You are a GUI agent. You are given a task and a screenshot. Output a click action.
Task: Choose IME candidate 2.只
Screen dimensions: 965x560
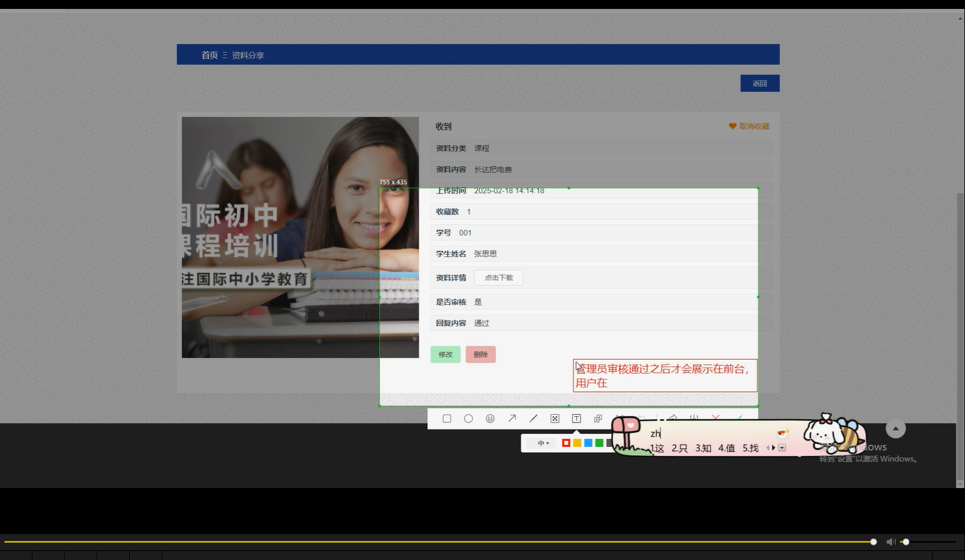[x=680, y=448]
